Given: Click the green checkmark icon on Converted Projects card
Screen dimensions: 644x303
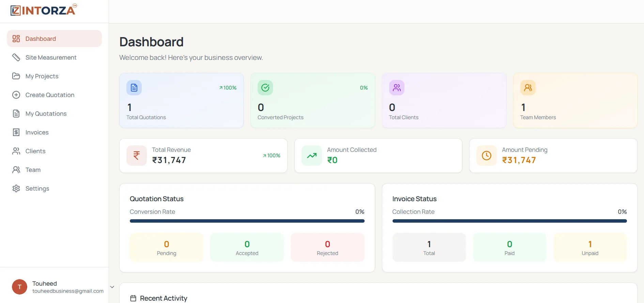Looking at the screenshot, I should tap(265, 88).
